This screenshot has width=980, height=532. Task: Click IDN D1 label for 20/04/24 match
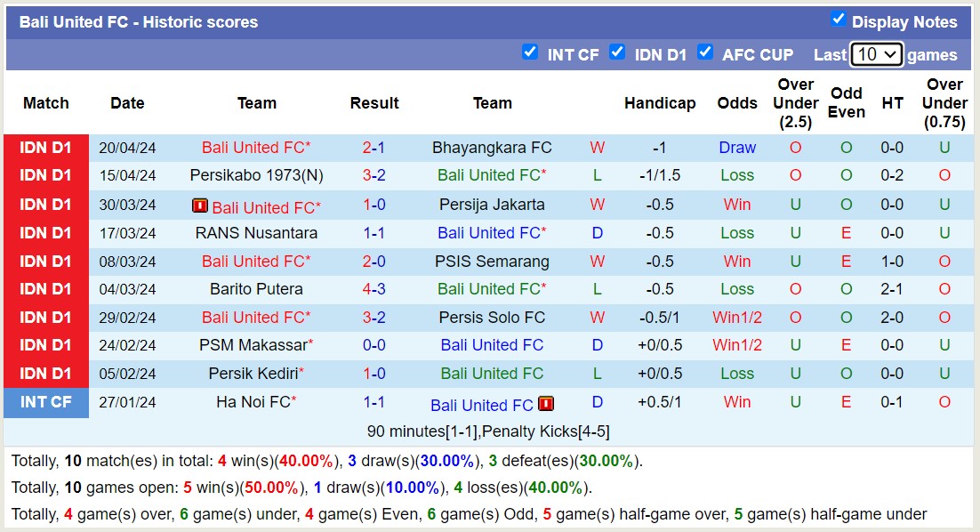point(46,148)
